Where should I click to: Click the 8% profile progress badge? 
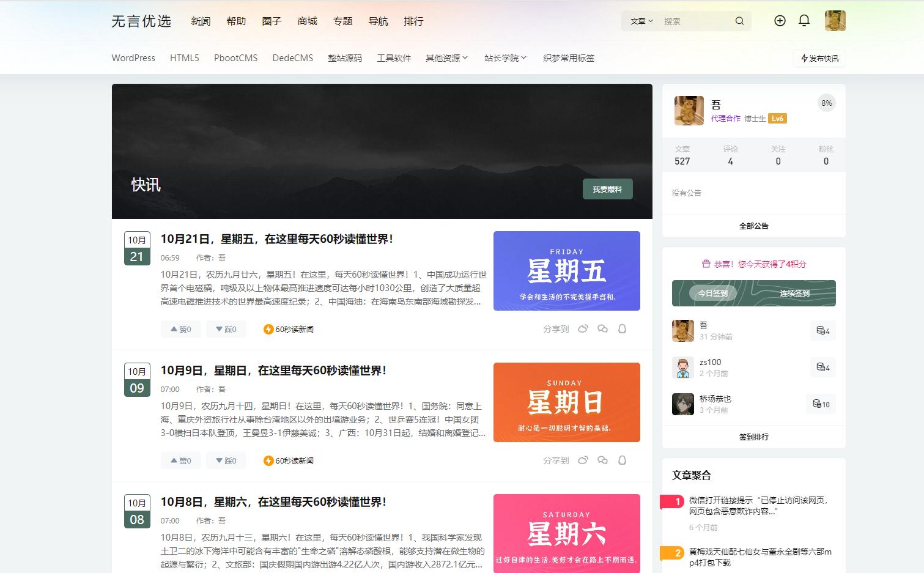click(826, 103)
